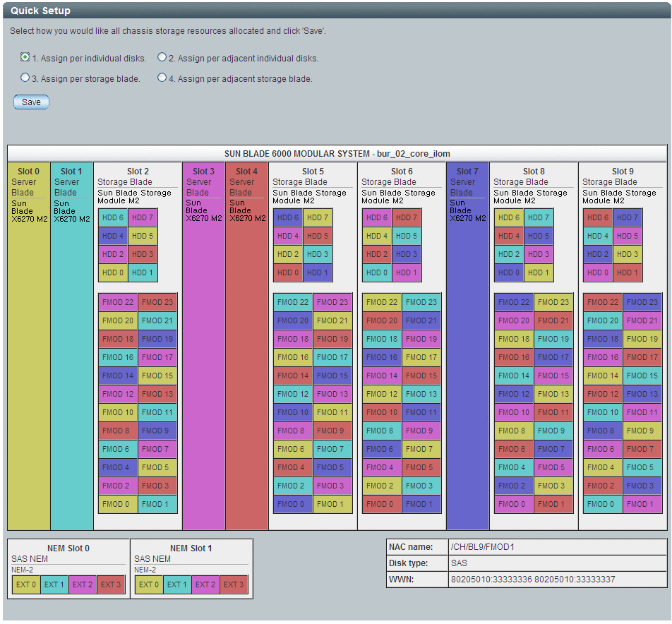This screenshot has width=672, height=624.
Task: Click FMOD 21 in Slot 6 storage blade
Action: click(421, 320)
